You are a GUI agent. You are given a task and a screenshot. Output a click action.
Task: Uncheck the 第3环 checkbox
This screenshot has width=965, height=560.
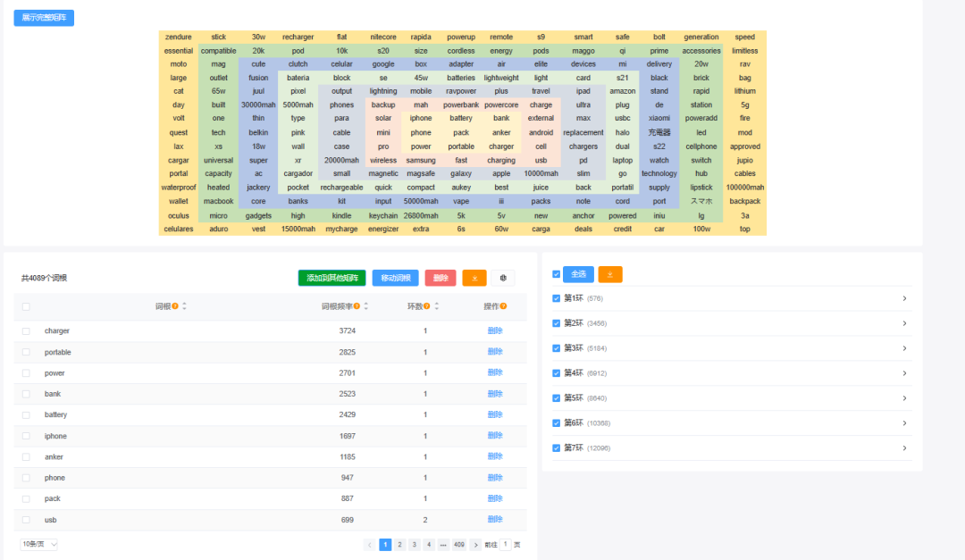[557, 348]
